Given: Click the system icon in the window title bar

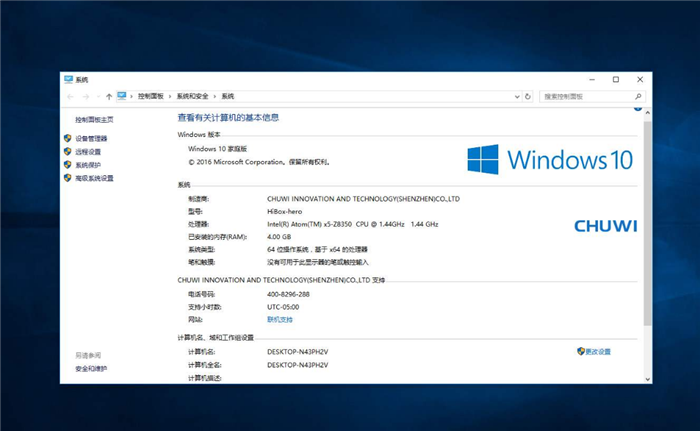Looking at the screenshot, I should pos(68,80).
